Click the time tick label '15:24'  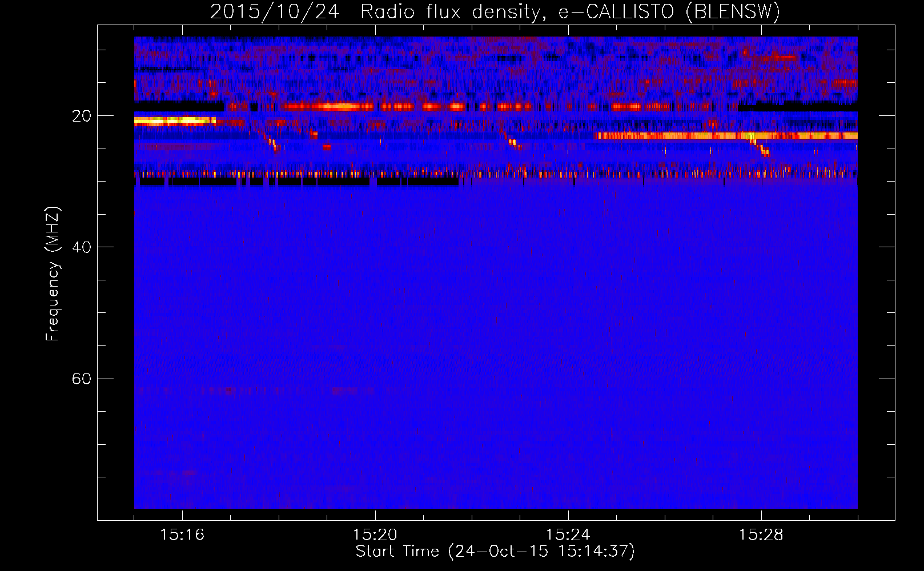(x=568, y=535)
